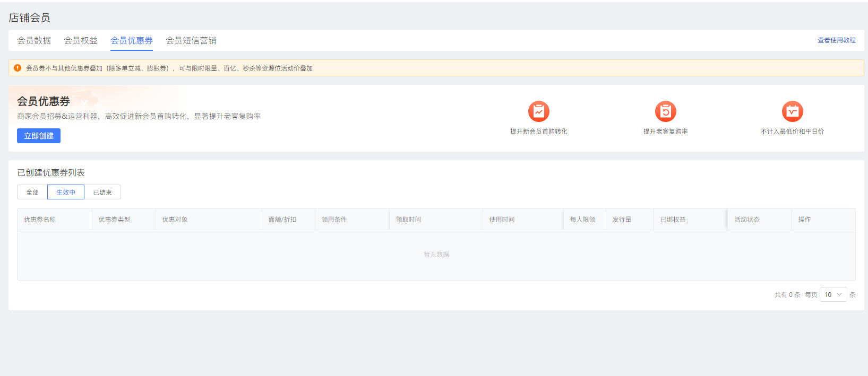The width and height of the screenshot is (868, 376).
Task: Click the 领取时间 column header
Action: pos(409,220)
